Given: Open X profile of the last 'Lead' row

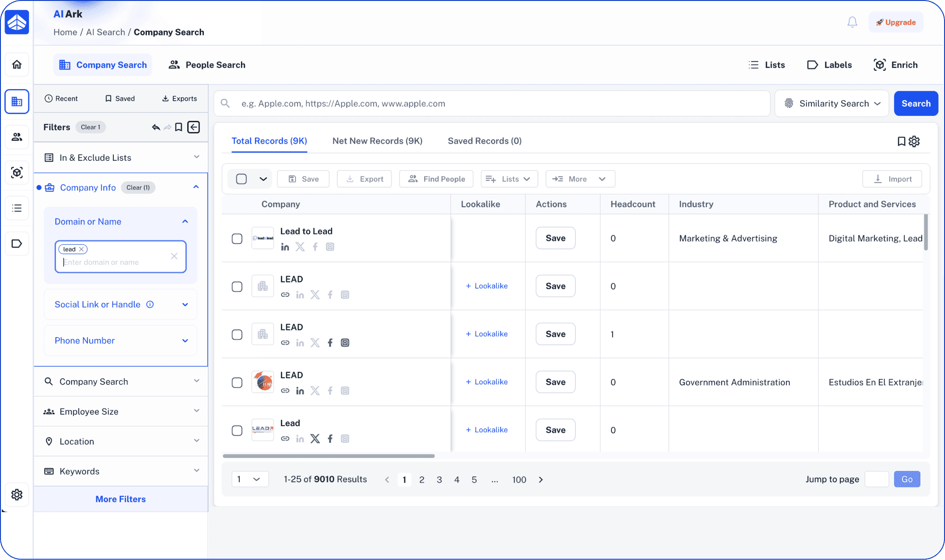Looking at the screenshot, I should tap(315, 439).
